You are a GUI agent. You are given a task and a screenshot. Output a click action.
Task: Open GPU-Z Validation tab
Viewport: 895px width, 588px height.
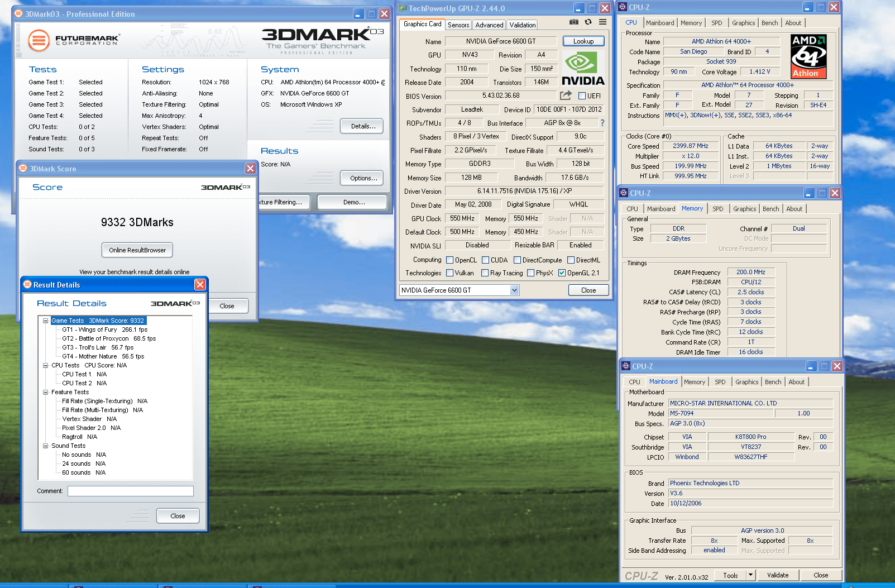pos(523,25)
